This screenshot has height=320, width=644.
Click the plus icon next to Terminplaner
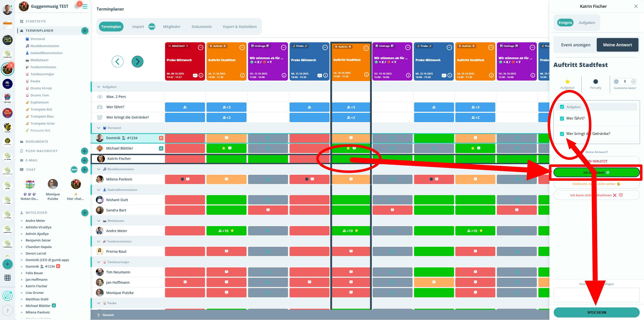pyautogui.click(x=85, y=31)
